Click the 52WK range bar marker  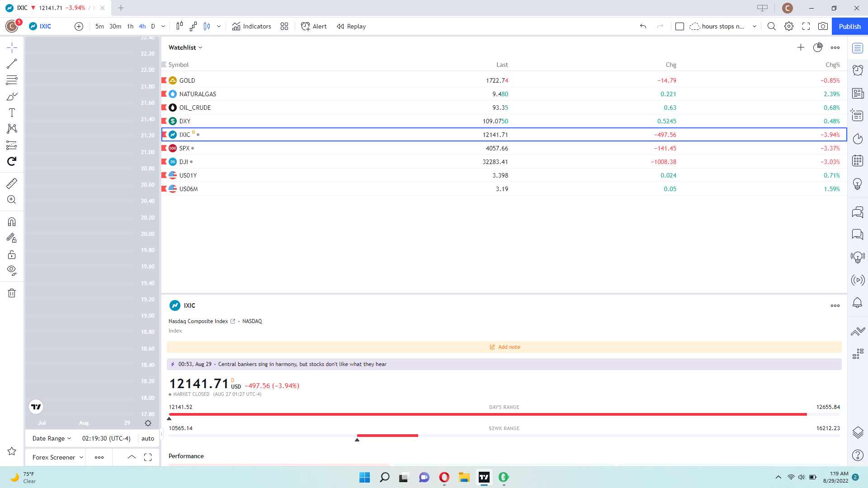(x=357, y=439)
